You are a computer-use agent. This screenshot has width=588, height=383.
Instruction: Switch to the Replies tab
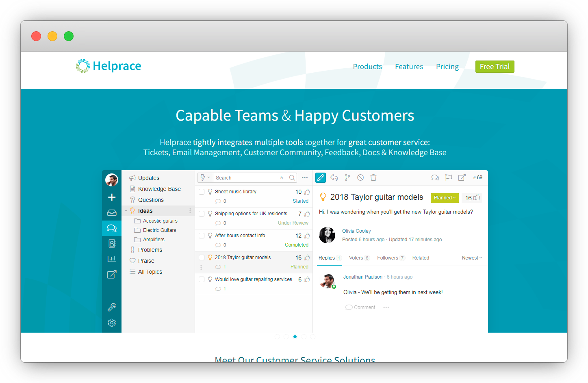[330, 258]
